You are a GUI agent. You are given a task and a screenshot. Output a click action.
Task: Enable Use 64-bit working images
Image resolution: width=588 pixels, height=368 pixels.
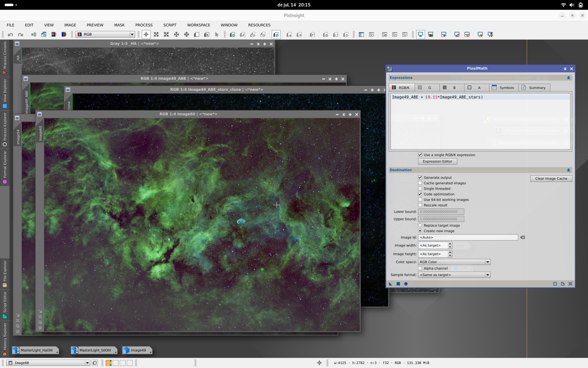click(x=420, y=200)
